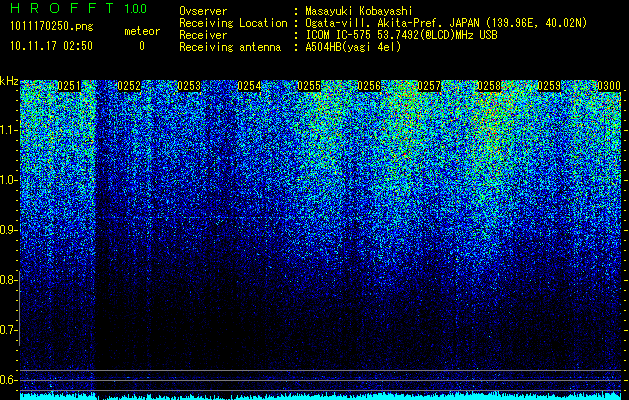Click the 0255 time marker
629x400 pixels.
click(x=309, y=86)
